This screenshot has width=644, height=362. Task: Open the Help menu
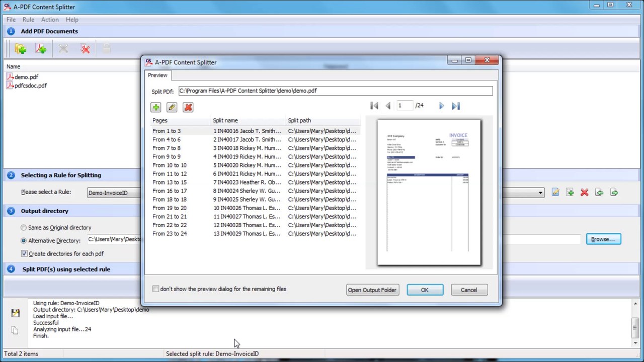[72, 20]
